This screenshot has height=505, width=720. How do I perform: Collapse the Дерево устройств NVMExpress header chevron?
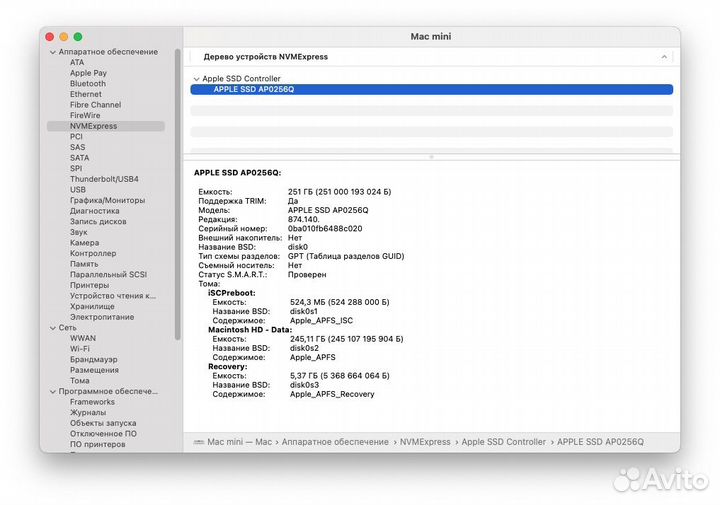(x=664, y=57)
